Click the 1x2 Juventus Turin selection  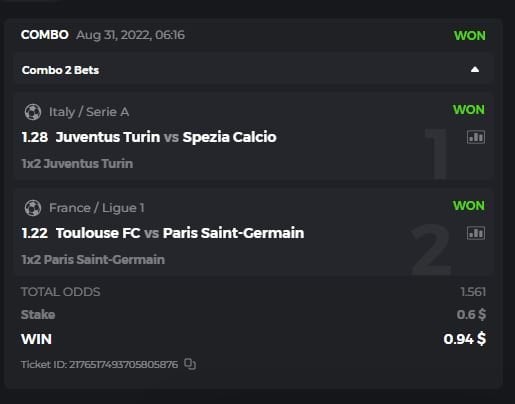coord(77,164)
